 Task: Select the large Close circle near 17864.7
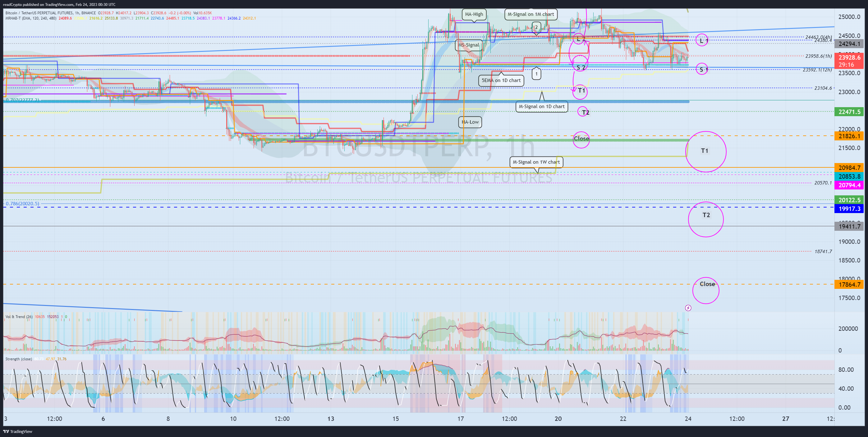(706, 290)
